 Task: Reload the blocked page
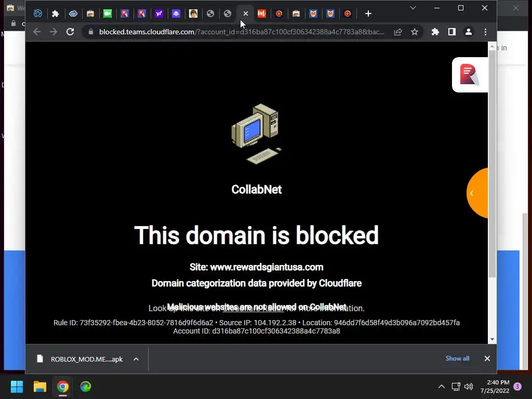(70, 32)
